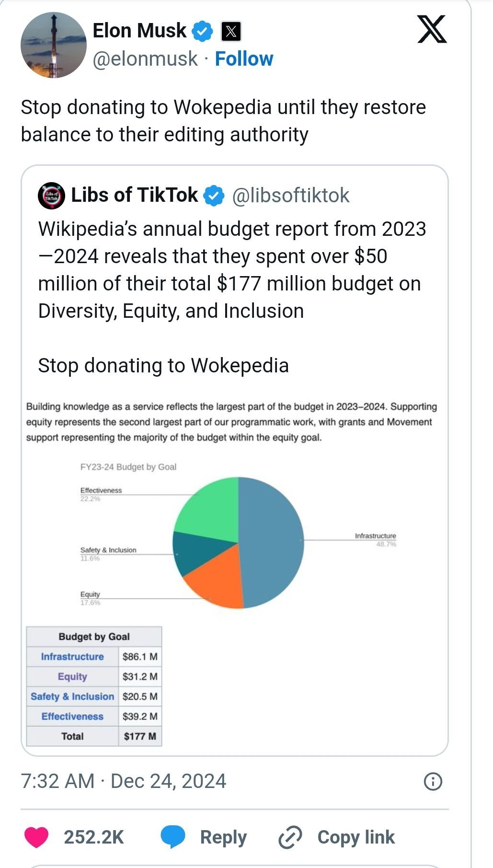Follow the @elonmusk account
Screen dimensions: 493x868
click(x=244, y=59)
